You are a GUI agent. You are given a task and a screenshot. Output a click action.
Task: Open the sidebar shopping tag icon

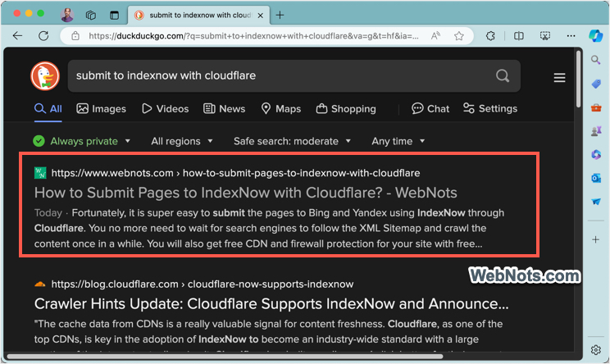click(x=595, y=84)
